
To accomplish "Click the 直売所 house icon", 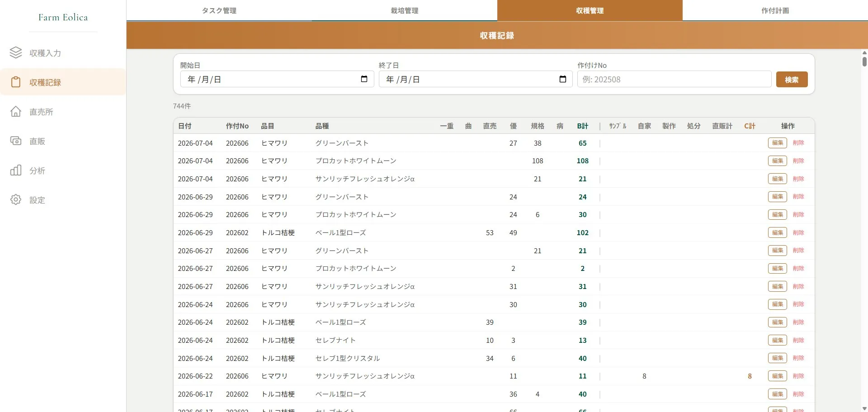I will (16, 112).
